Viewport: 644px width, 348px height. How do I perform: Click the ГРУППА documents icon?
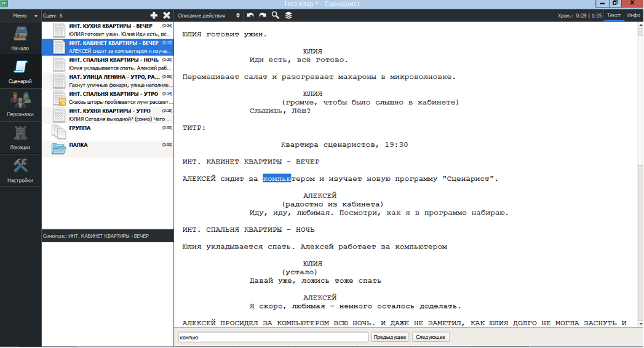pyautogui.click(x=58, y=132)
